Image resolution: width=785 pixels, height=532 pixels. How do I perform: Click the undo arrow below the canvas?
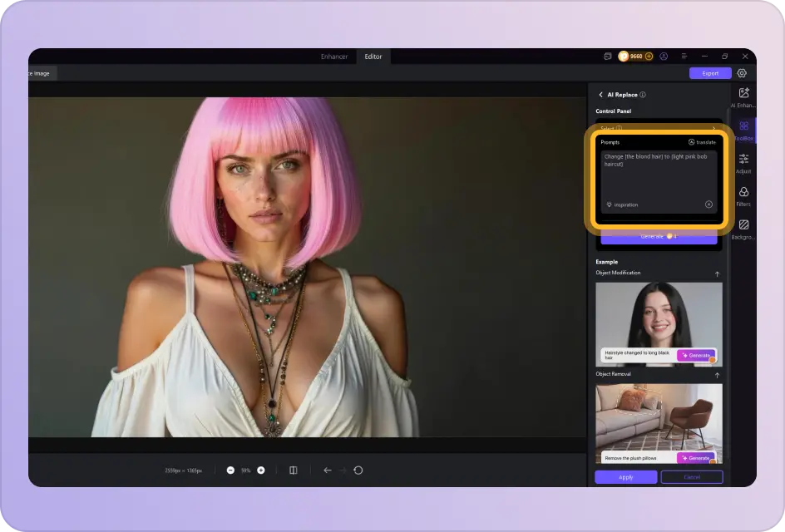point(327,470)
